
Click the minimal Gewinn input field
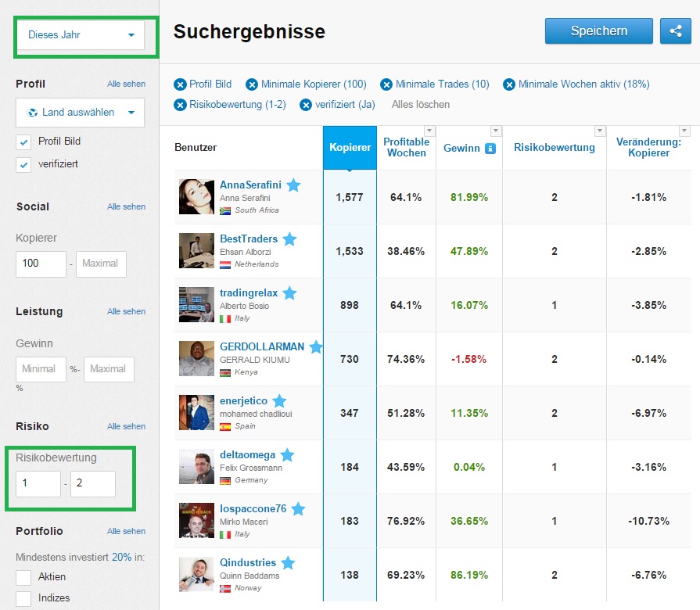pyautogui.click(x=41, y=369)
